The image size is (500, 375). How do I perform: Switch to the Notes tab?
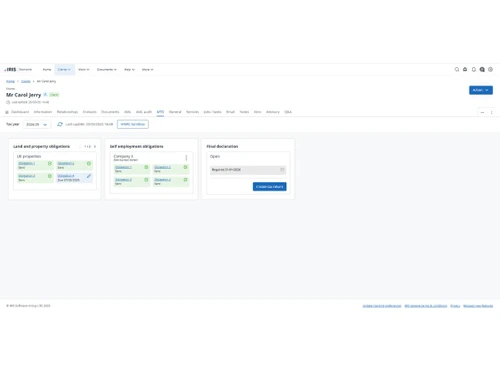click(244, 112)
